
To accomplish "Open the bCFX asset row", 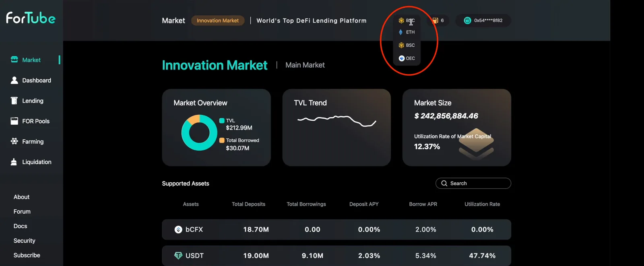I will (336, 229).
